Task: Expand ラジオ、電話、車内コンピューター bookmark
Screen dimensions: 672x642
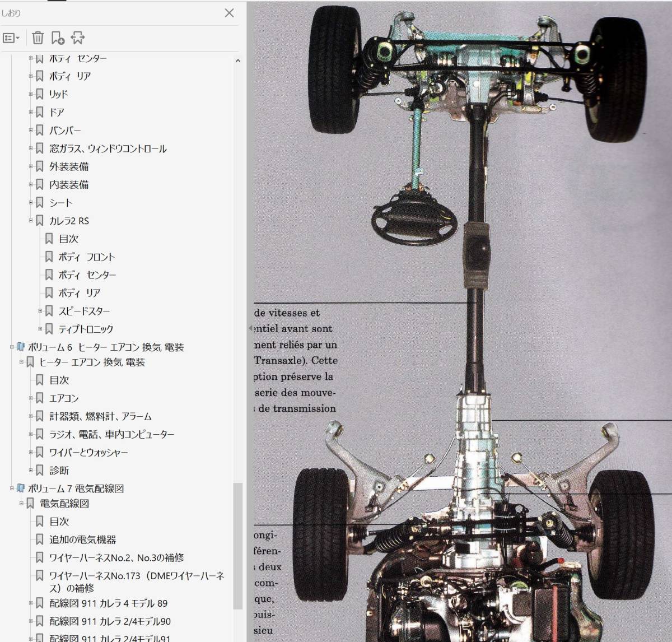Action: (x=31, y=434)
